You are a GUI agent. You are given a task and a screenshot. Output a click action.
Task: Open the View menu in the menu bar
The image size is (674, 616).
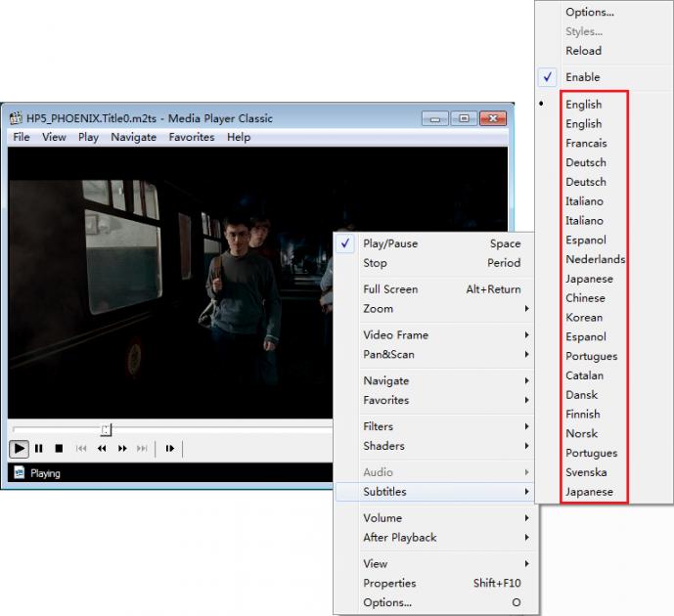[x=54, y=137]
